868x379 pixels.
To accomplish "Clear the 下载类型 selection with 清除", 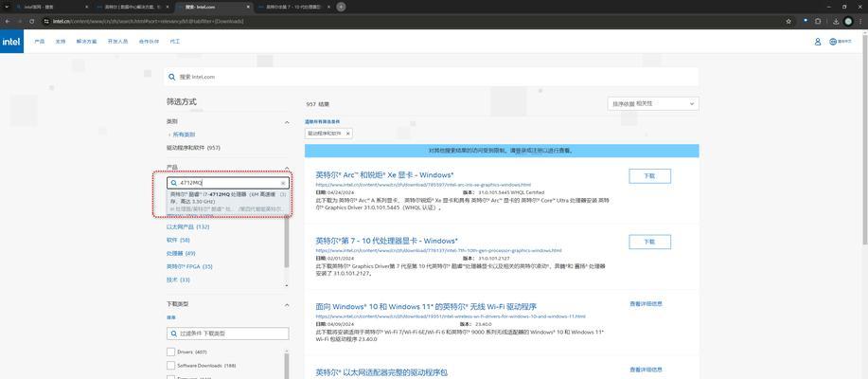I will (171, 318).
